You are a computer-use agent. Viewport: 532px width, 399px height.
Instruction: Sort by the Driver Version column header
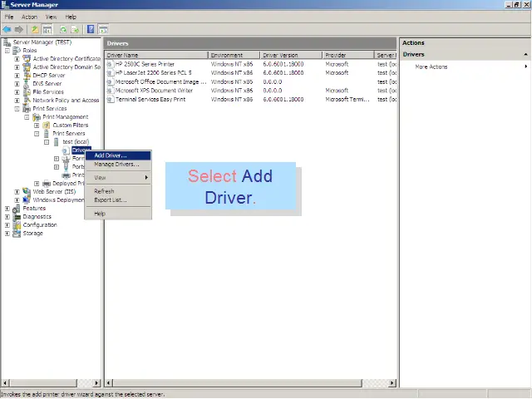coord(291,56)
